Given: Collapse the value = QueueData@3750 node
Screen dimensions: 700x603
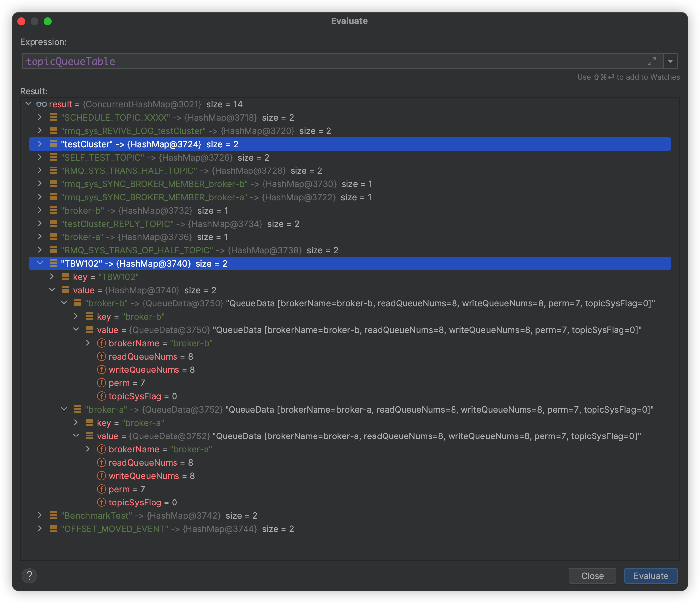Looking at the screenshot, I should (x=76, y=329).
